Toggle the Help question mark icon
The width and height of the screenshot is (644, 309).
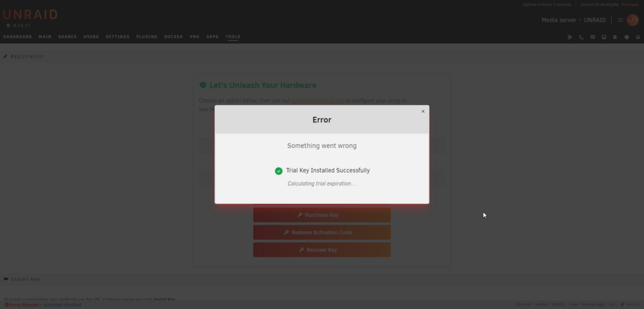[627, 37]
